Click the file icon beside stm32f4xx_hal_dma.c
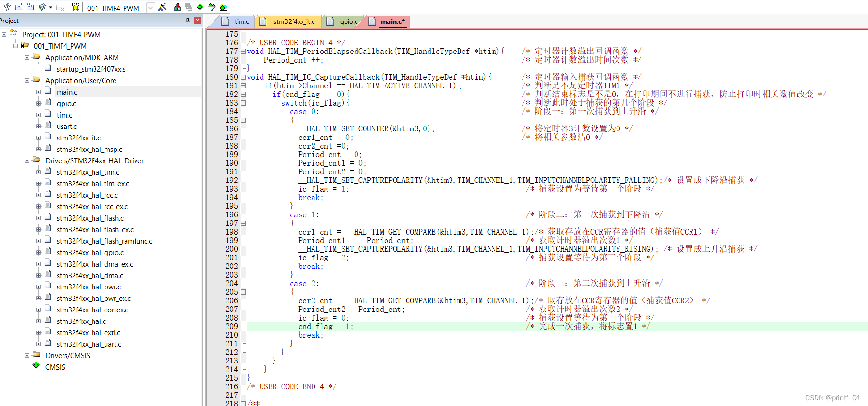The height and width of the screenshot is (406, 868). click(48, 275)
